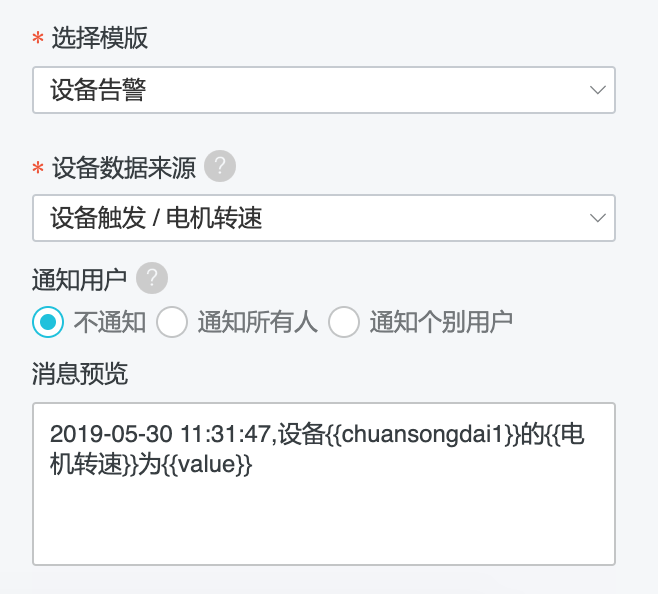Click the 设备数据来源 field label
658x594 pixels.
(124, 168)
